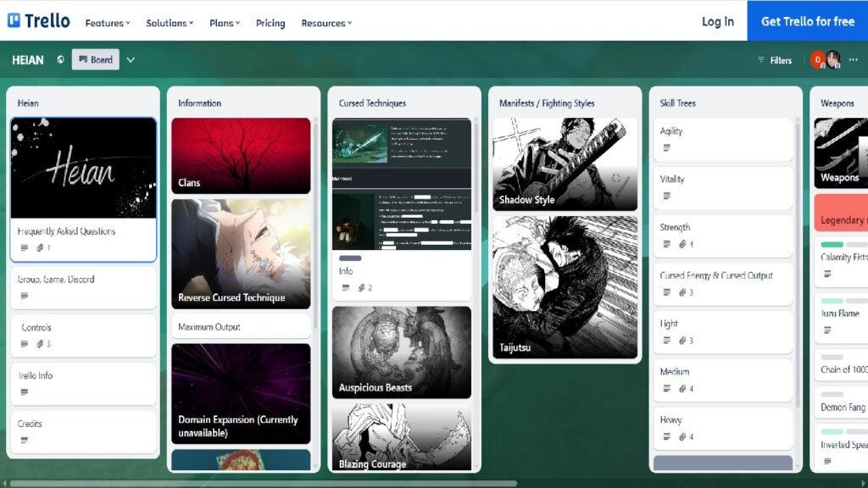The height and width of the screenshot is (488, 868).
Task: Click the red member avatar
Action: (817, 60)
